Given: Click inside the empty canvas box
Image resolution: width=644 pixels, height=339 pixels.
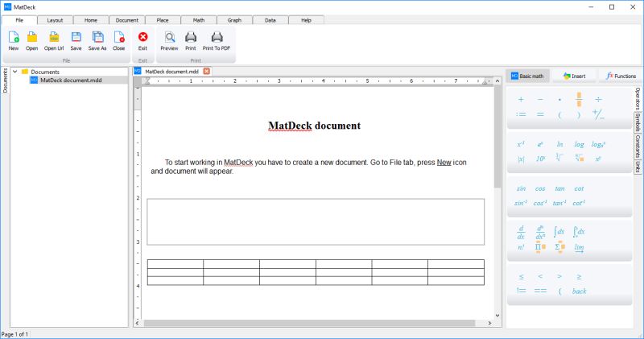Looking at the screenshot, I should point(316,222).
